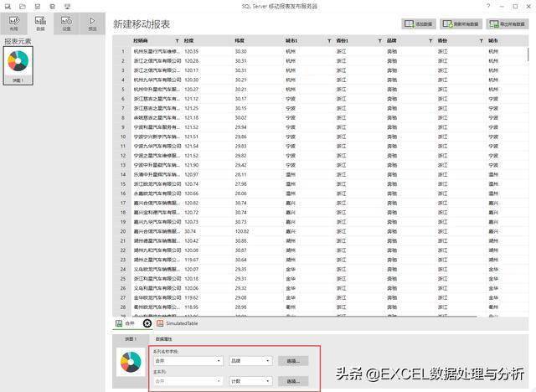
Task: Click the save icon in title bar
Action: click(x=38, y=6)
